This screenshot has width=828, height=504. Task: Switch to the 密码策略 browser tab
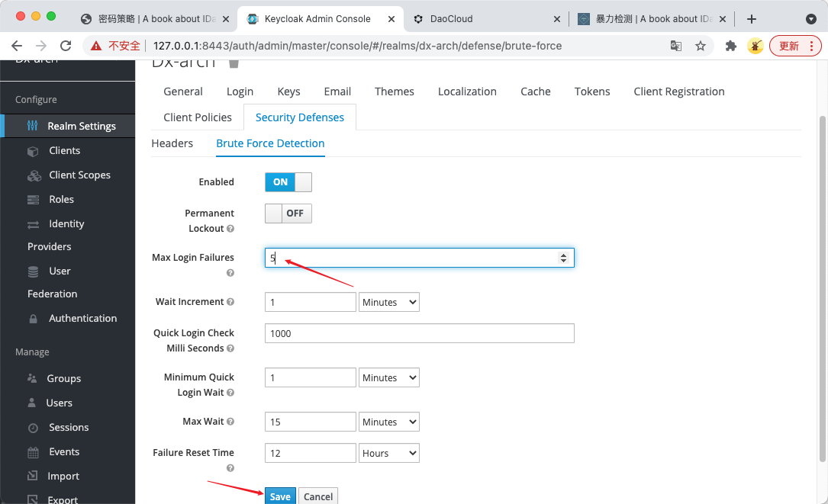(x=155, y=19)
